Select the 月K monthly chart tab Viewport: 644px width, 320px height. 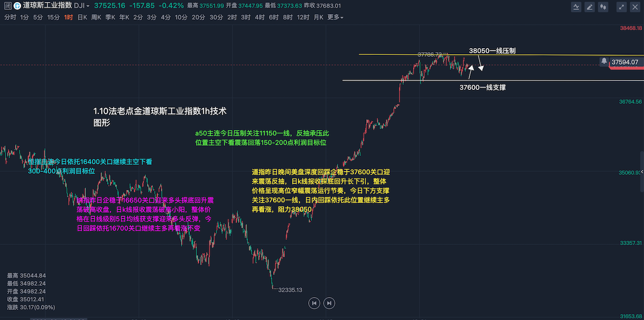[318, 18]
